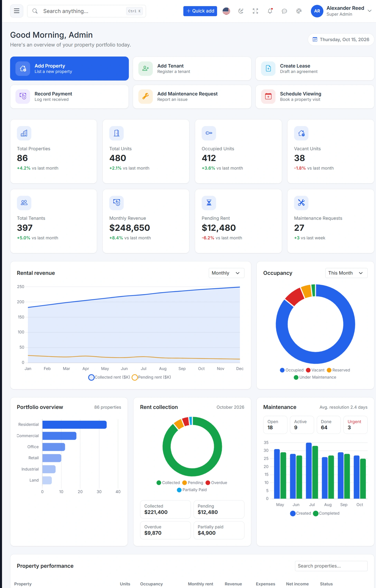
Task: Click Add Maintenance Request card
Action: coord(192,96)
